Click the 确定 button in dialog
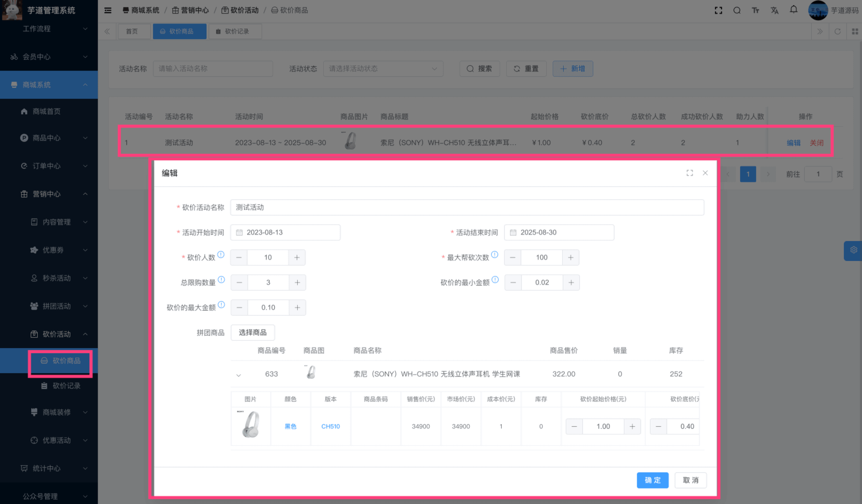The width and height of the screenshot is (862, 504). click(x=652, y=480)
